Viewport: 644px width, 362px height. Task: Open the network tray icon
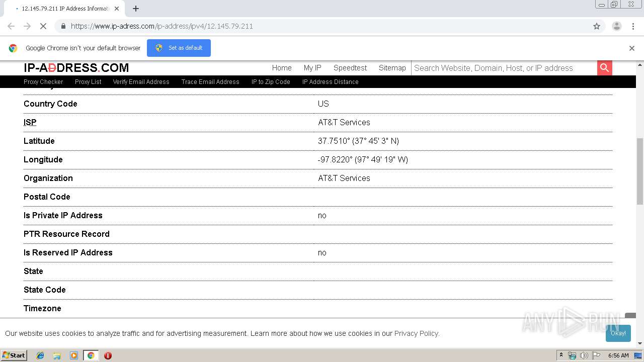572,355
